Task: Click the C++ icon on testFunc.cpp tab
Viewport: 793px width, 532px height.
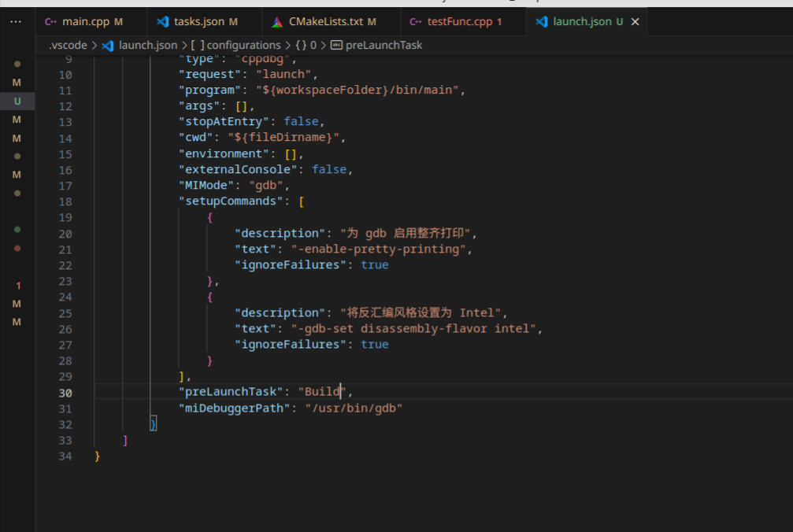Action: click(416, 22)
